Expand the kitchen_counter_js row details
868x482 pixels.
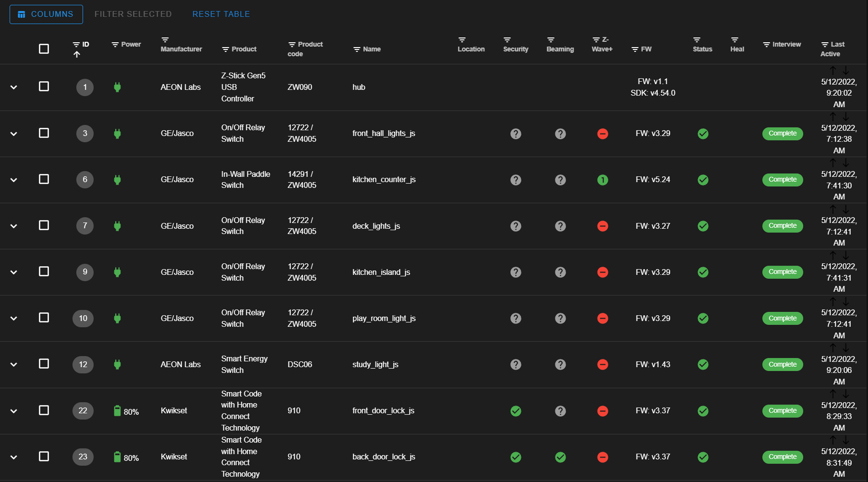(x=14, y=180)
